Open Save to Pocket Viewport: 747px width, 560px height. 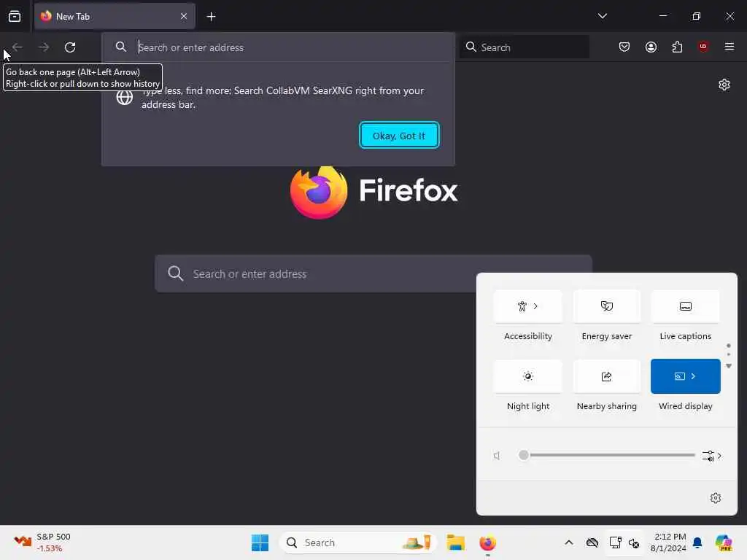coord(624,47)
